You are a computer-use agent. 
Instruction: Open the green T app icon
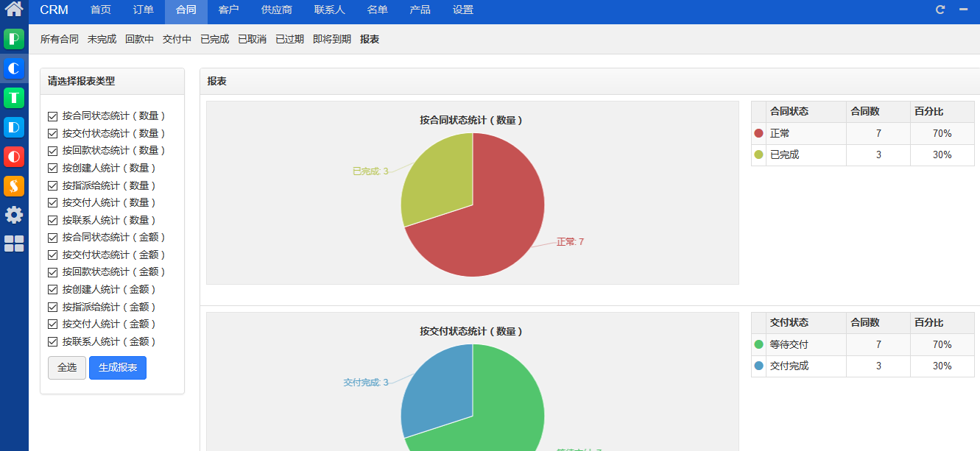[14, 98]
